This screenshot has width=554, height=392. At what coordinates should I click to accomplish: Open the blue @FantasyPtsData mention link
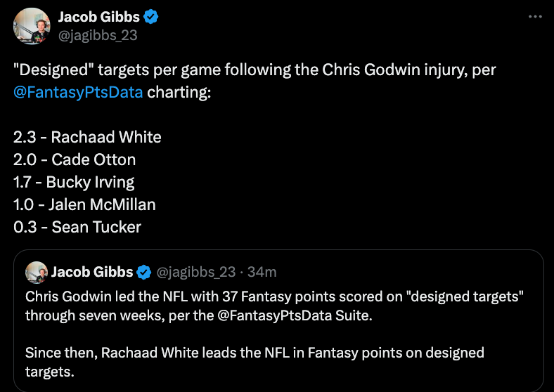(x=78, y=92)
